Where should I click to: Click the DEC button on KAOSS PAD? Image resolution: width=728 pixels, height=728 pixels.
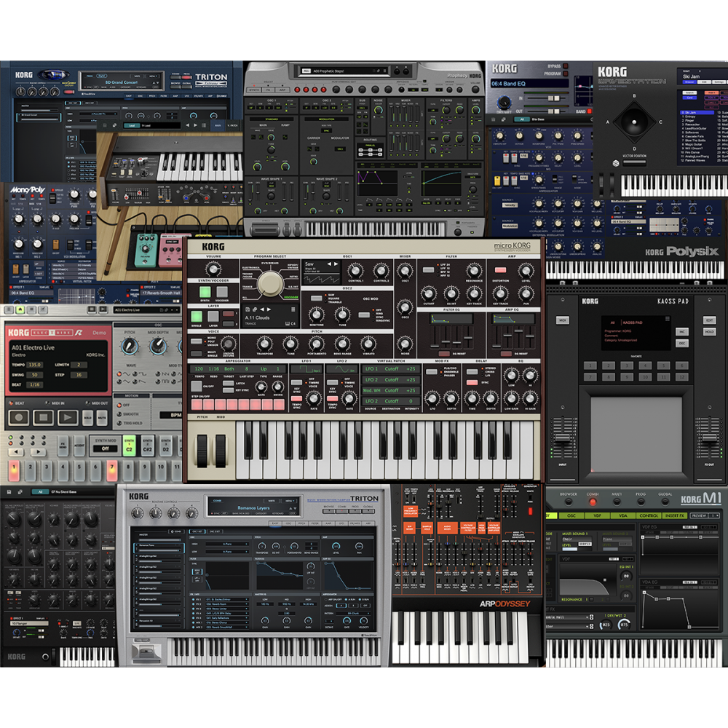(x=681, y=343)
